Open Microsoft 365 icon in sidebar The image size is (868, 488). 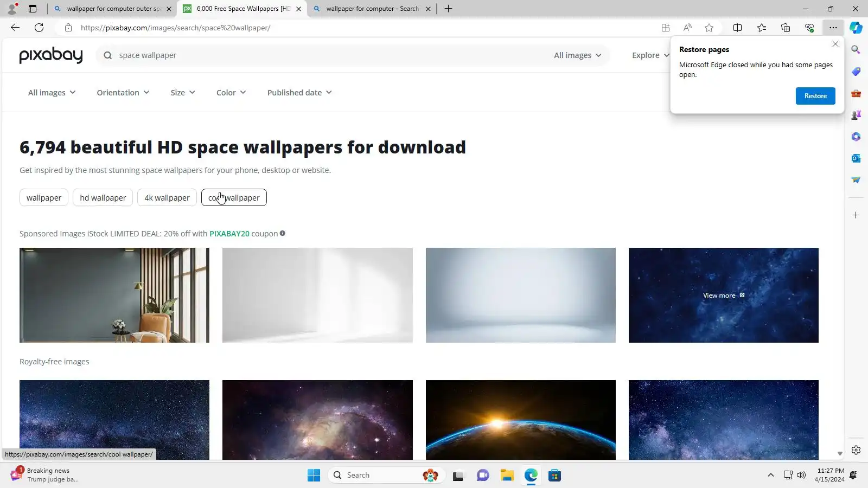coord(856,137)
